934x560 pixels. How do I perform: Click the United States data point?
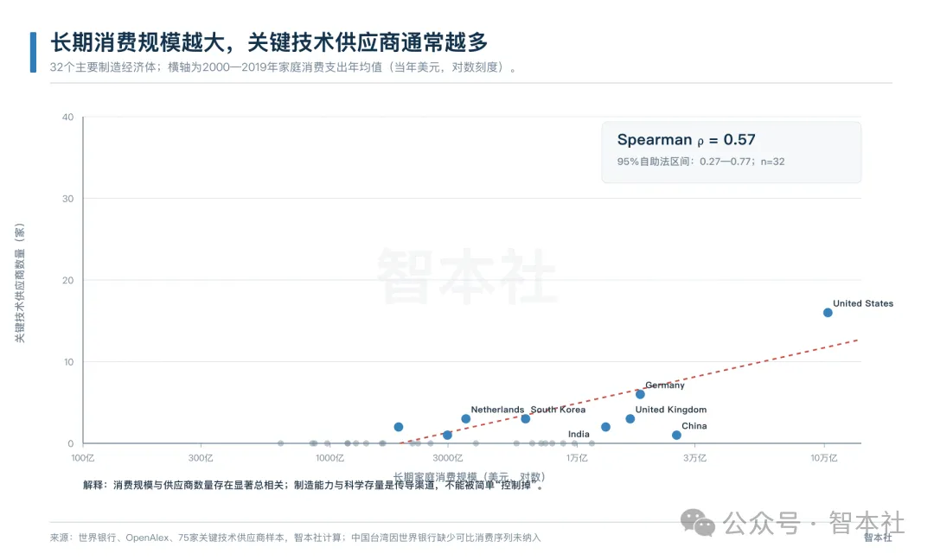coord(828,313)
